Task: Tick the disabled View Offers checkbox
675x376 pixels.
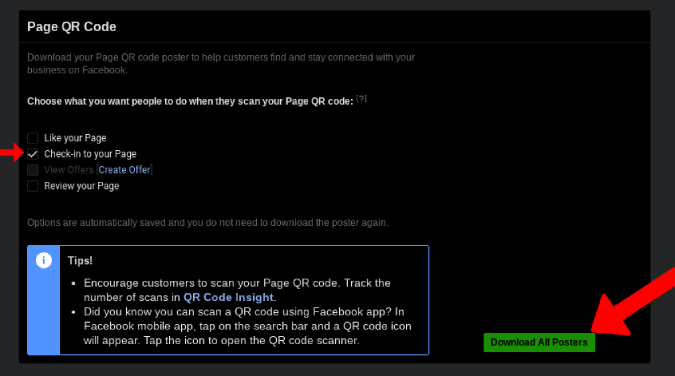Action: point(33,170)
